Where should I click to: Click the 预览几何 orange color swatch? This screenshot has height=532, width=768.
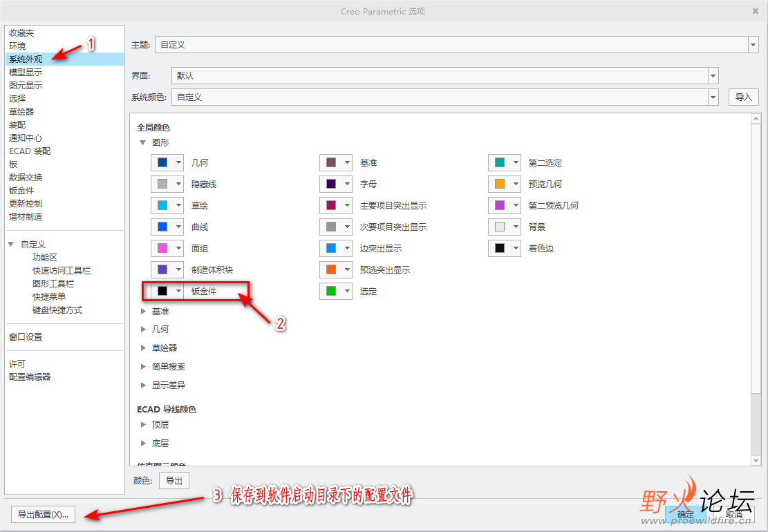[x=500, y=184]
